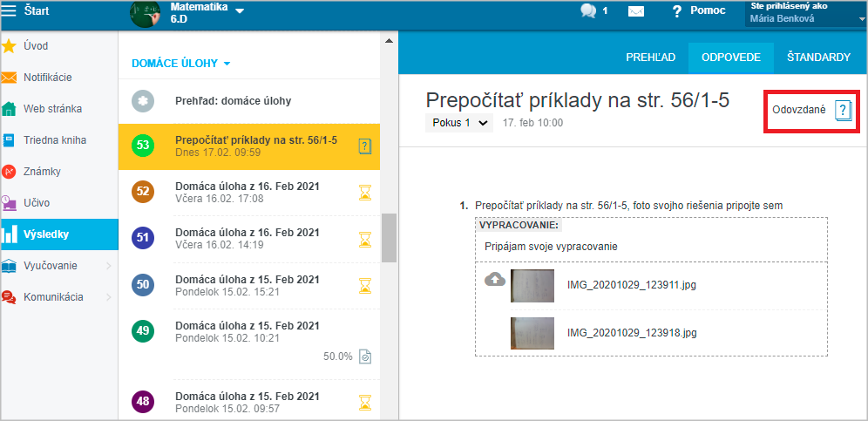This screenshot has height=421, width=868.
Task: Click the Triedna kniha book icon
Action: pos(9,140)
